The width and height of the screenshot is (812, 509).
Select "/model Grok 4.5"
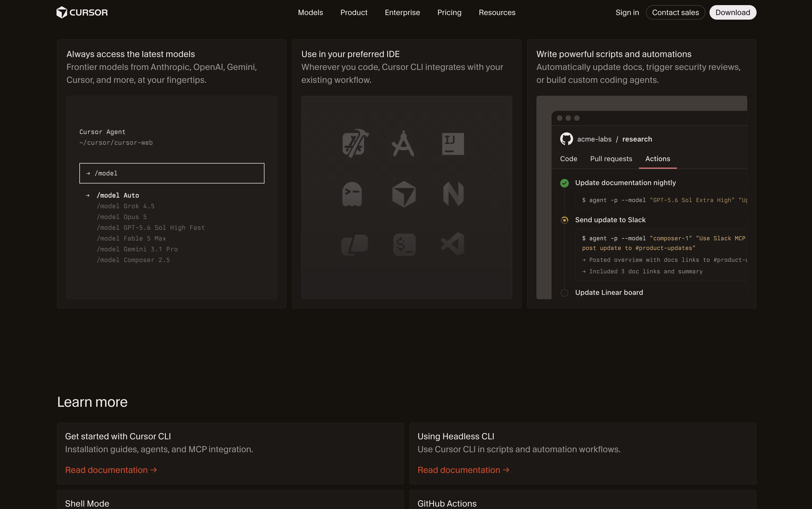point(126,206)
